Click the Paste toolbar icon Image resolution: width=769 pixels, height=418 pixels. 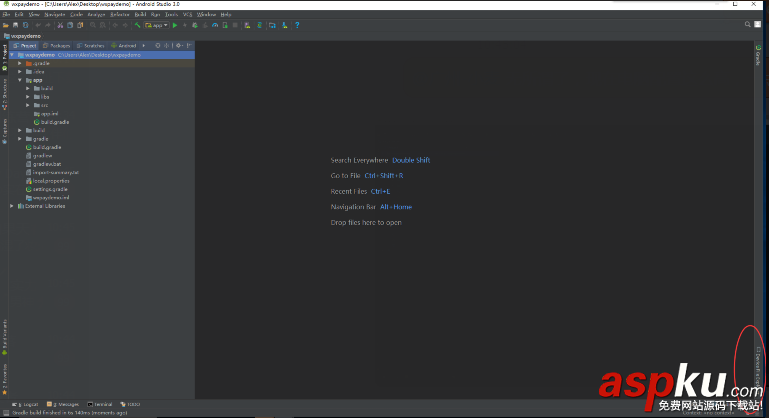click(80, 25)
